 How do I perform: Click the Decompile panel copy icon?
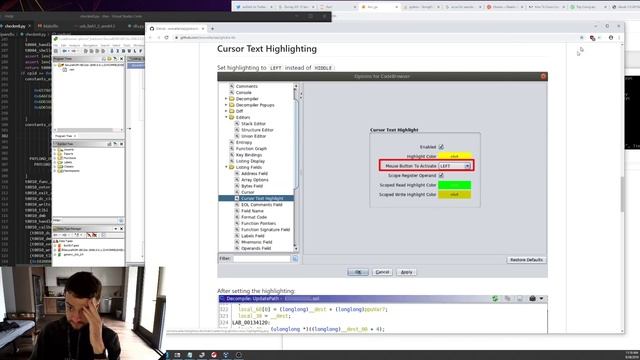[x=507, y=299]
